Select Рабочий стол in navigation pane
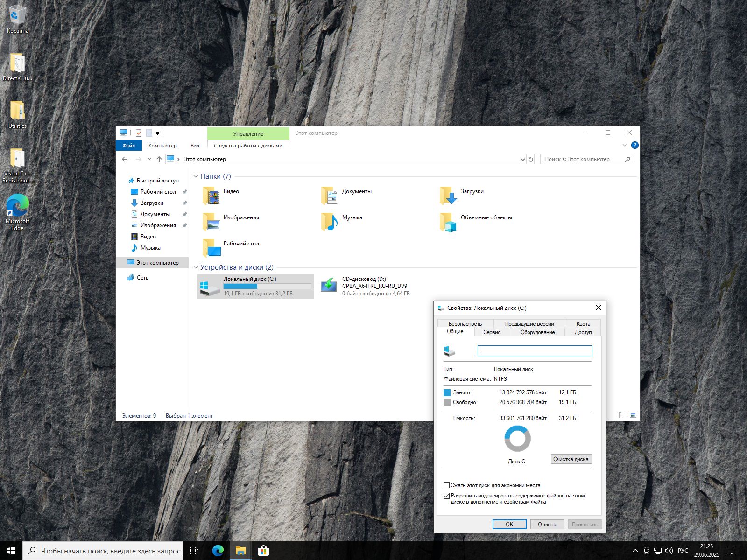747x560 pixels. 158,192
